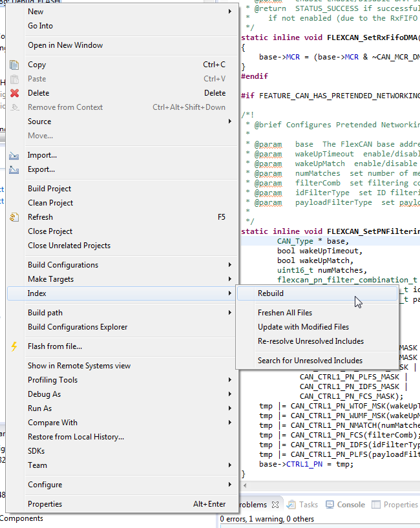Click the Export icon
This screenshot has height=528, width=420.
pyautogui.click(x=14, y=169)
